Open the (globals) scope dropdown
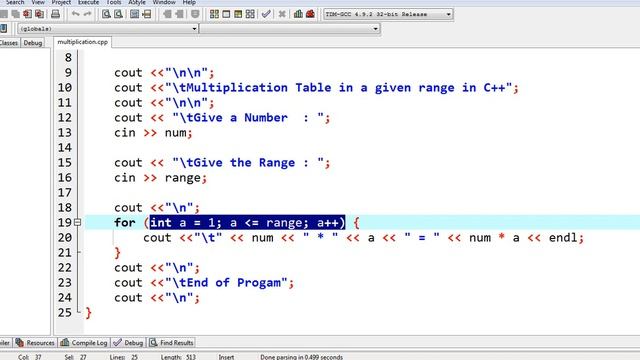640x360 pixels. click(x=108, y=29)
